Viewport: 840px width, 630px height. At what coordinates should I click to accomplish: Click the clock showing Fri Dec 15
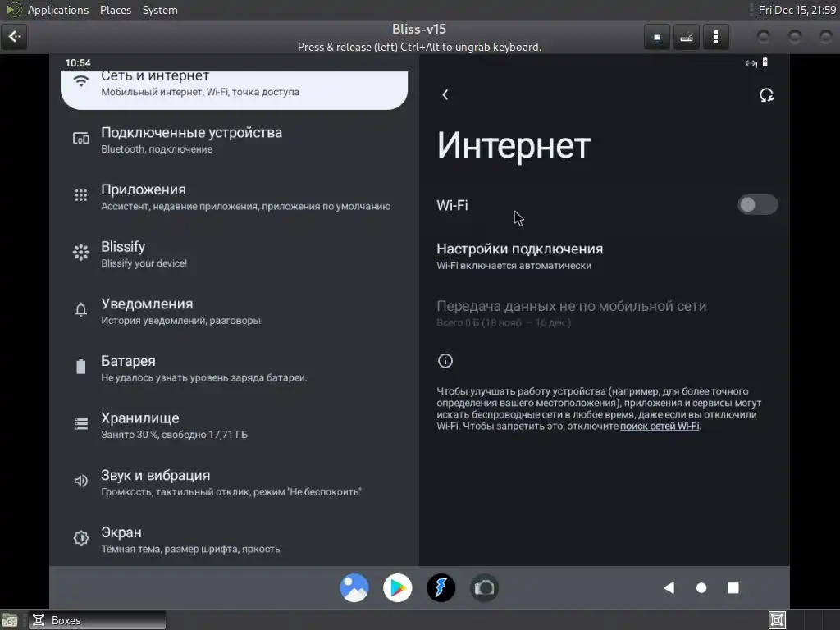797,10
